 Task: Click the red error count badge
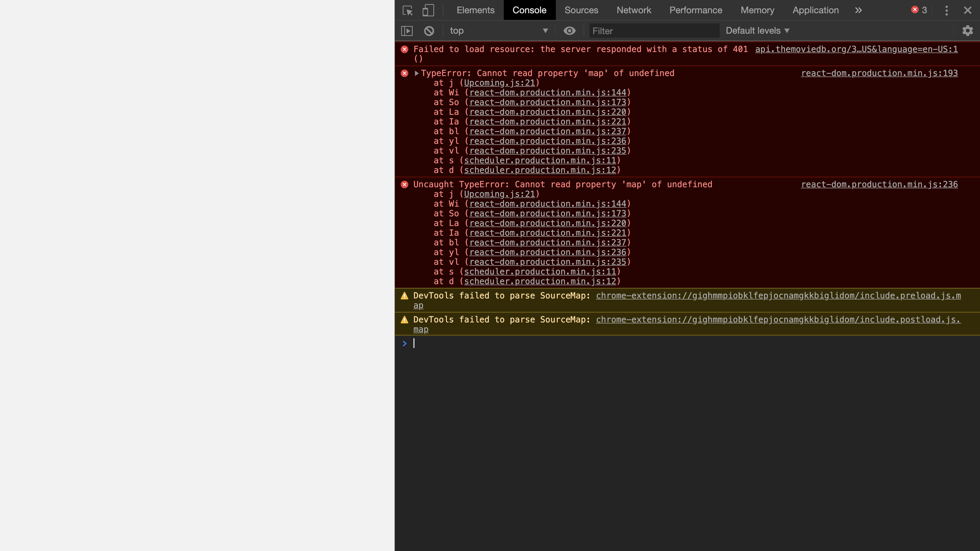(918, 10)
